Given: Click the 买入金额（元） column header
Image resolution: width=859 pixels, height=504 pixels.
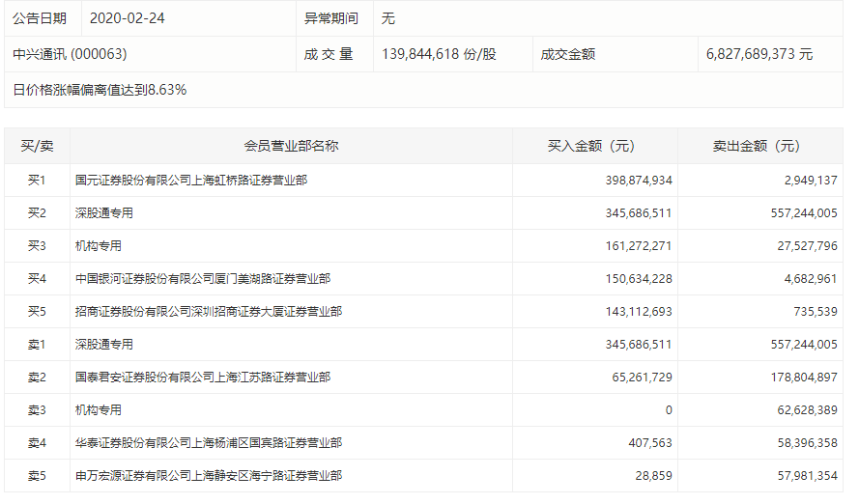Looking at the screenshot, I should coord(591,146).
